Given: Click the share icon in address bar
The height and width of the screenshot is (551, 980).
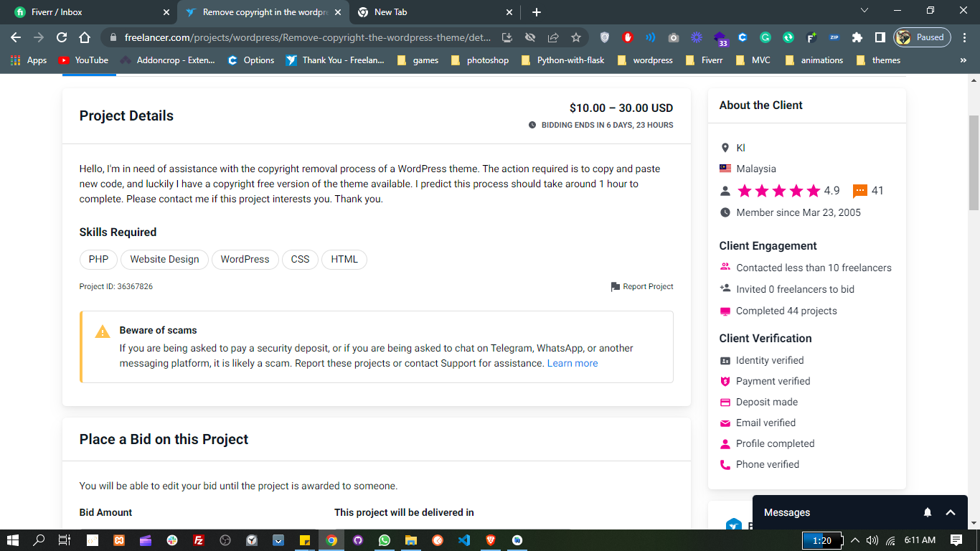Looking at the screenshot, I should coord(553,37).
